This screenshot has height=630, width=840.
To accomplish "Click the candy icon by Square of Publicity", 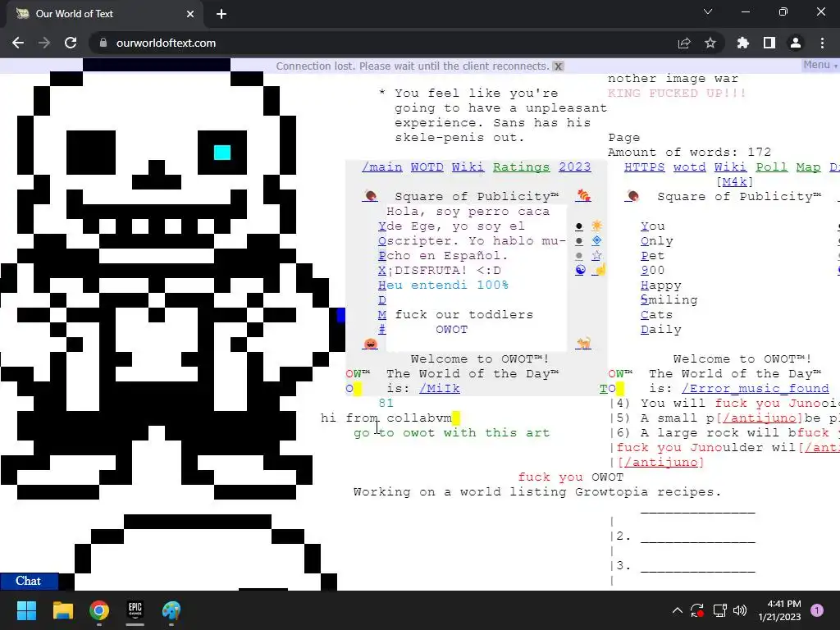I will click(583, 195).
